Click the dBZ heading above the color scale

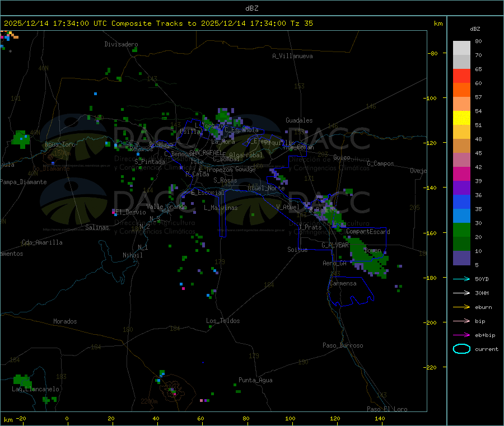475,29
